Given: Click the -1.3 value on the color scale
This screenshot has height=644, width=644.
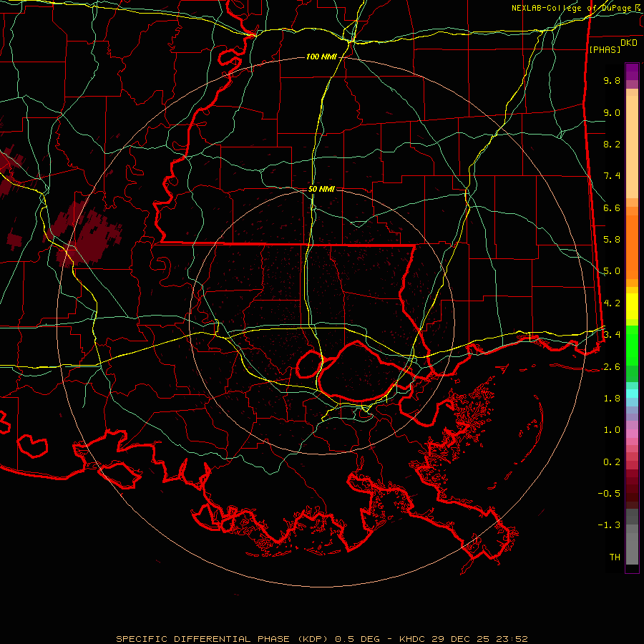Looking at the screenshot, I should pos(609,525).
